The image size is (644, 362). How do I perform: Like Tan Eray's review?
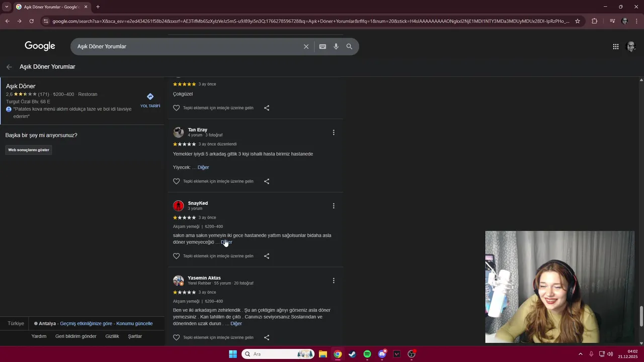[x=177, y=182]
